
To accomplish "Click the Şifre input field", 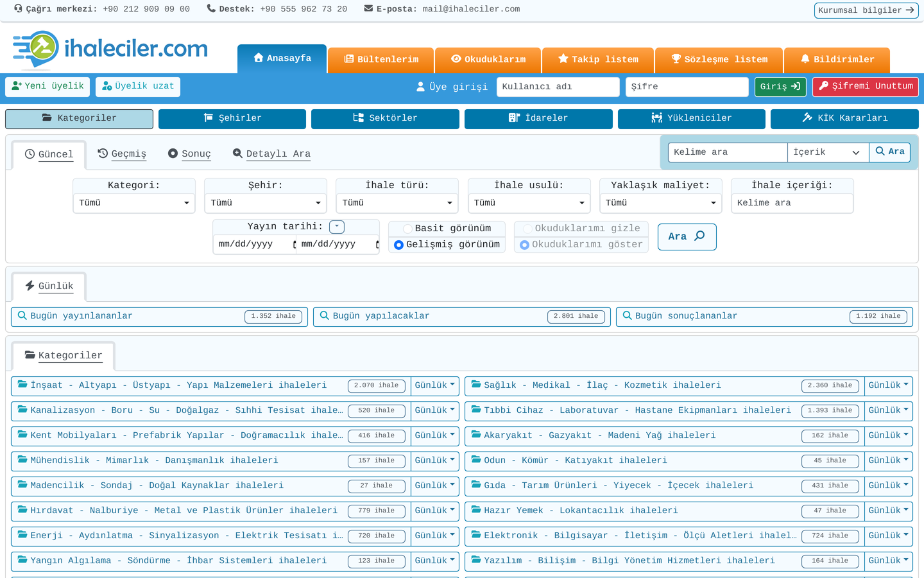I will [x=687, y=87].
